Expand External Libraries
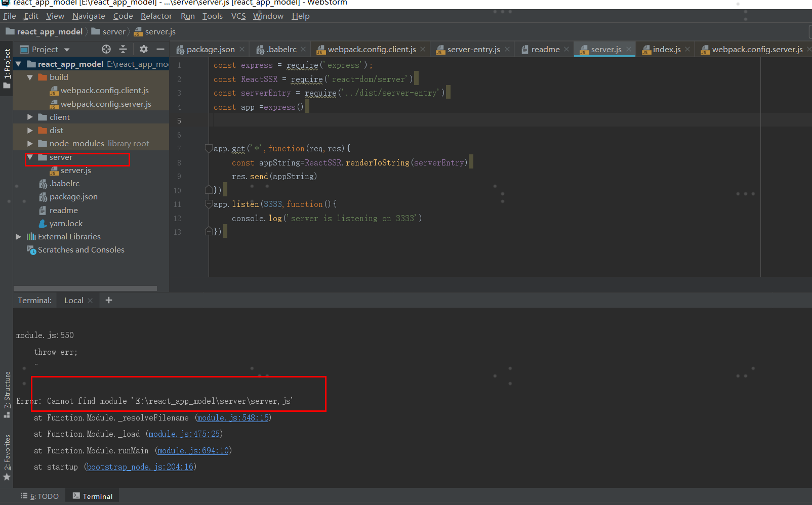The height and width of the screenshot is (505, 812). tap(19, 236)
